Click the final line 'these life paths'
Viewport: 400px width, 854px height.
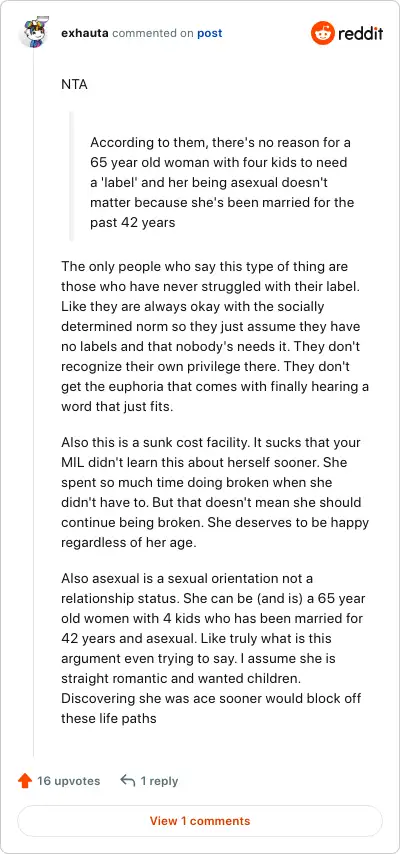[x=108, y=718]
